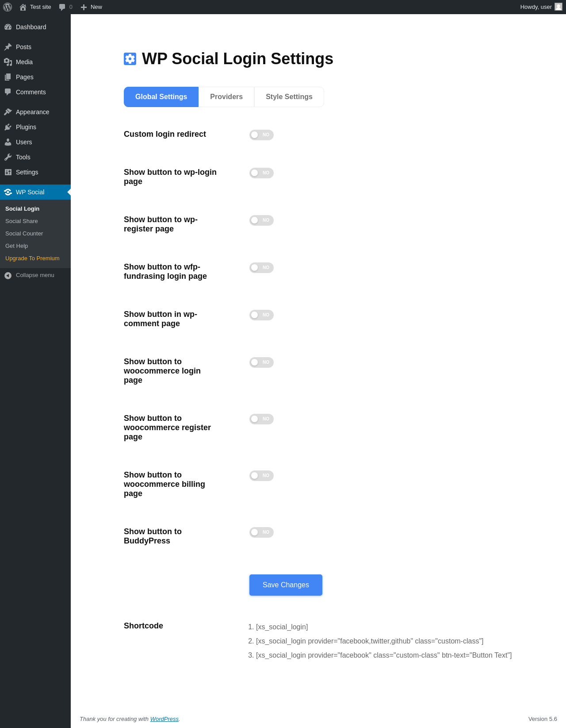Open the user avatar in top bar
Image resolution: width=566 pixels, height=728 pixels.
558,7
